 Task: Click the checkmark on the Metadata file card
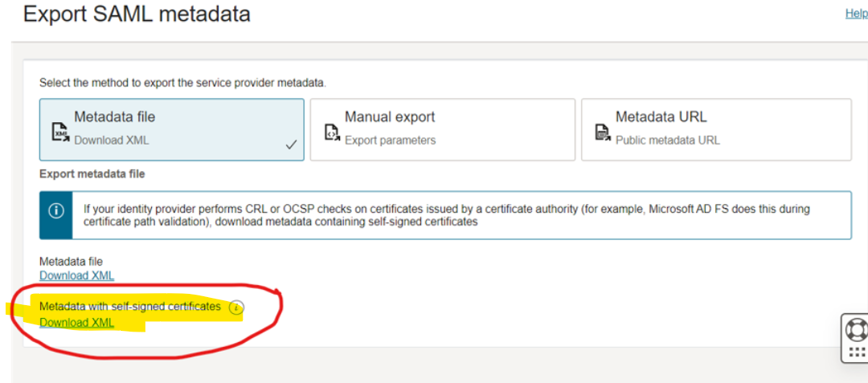click(x=291, y=145)
